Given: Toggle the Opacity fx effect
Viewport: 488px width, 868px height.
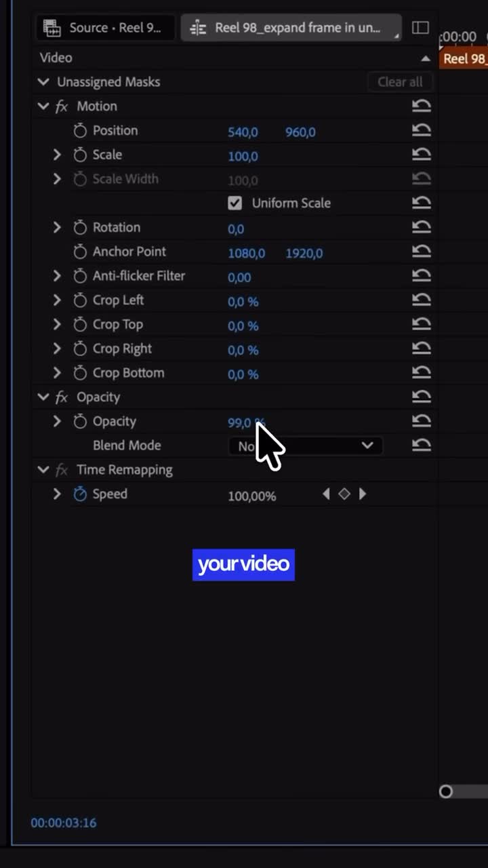Looking at the screenshot, I should 62,397.
